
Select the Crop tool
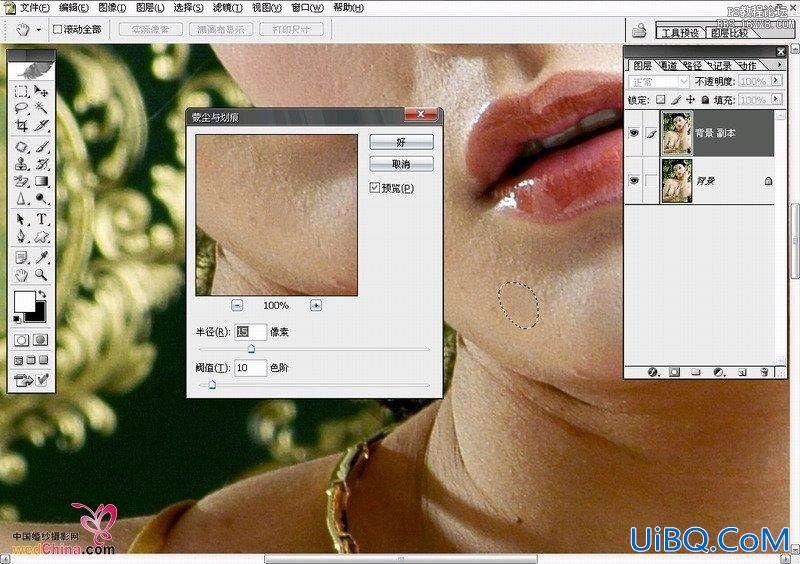[21, 125]
